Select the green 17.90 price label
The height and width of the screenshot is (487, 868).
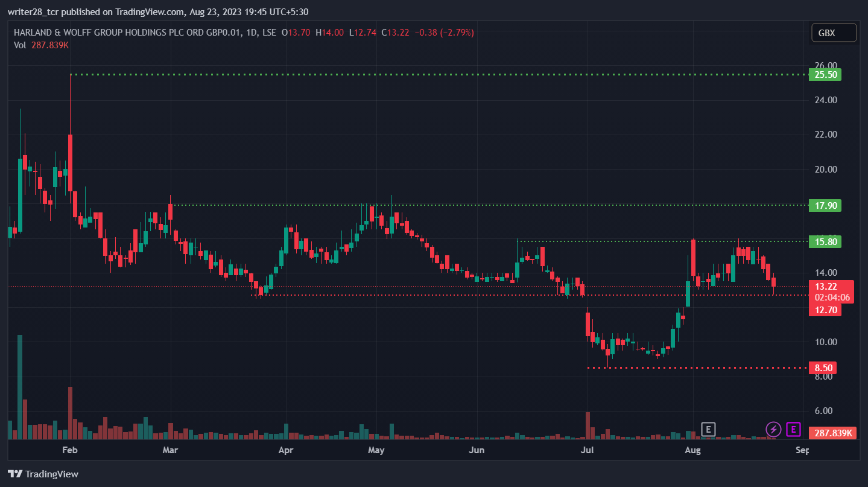pyautogui.click(x=825, y=205)
